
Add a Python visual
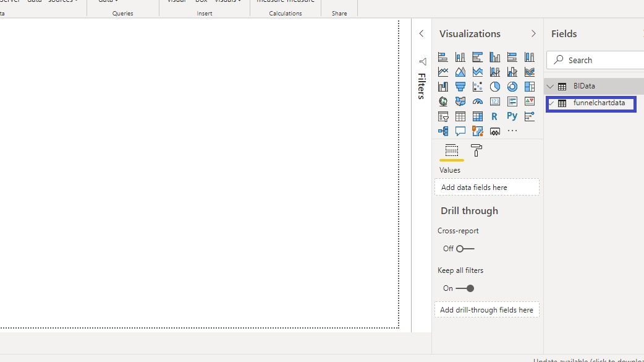(512, 116)
